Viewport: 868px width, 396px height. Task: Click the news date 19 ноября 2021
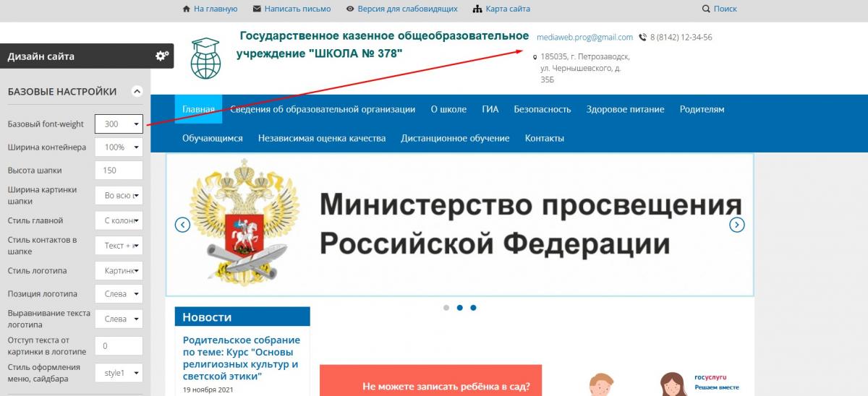208,389
